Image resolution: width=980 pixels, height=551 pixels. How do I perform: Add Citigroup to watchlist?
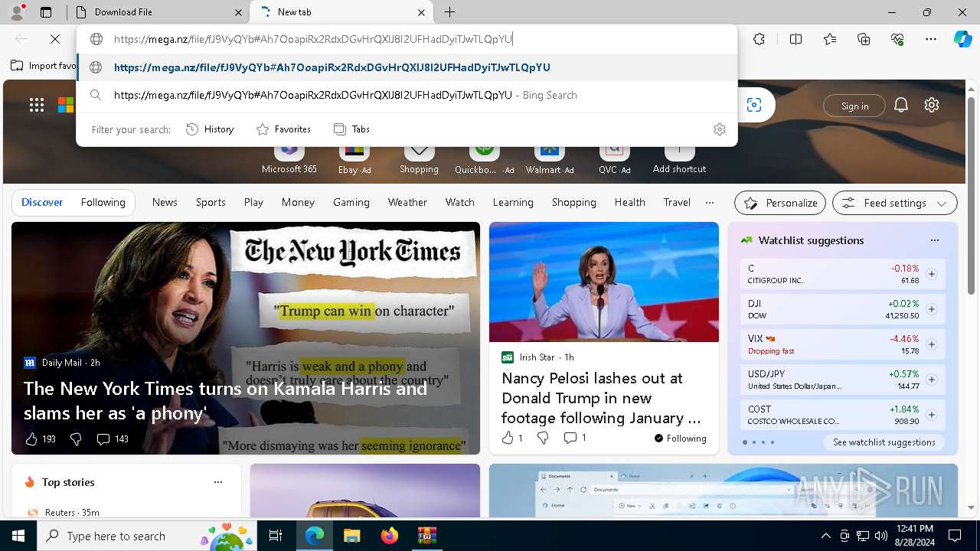coord(932,274)
